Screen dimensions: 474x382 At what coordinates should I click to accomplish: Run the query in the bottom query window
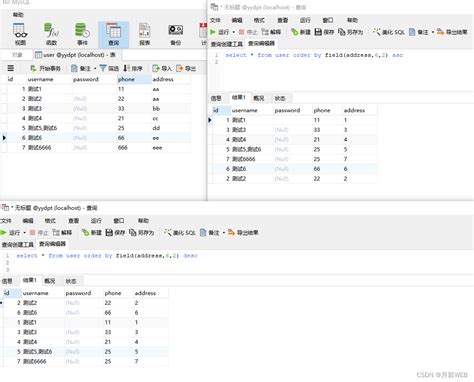point(10,232)
